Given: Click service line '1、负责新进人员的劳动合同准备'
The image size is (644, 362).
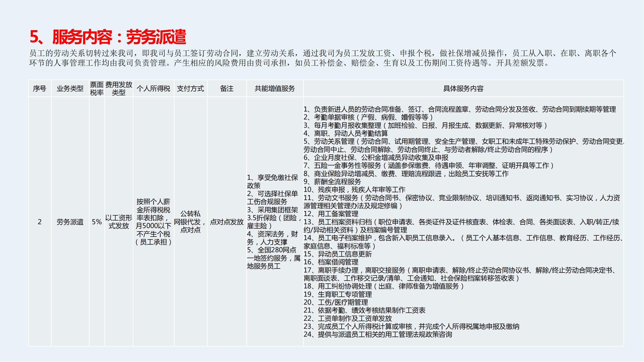Looking at the screenshot, I should coord(460,109).
